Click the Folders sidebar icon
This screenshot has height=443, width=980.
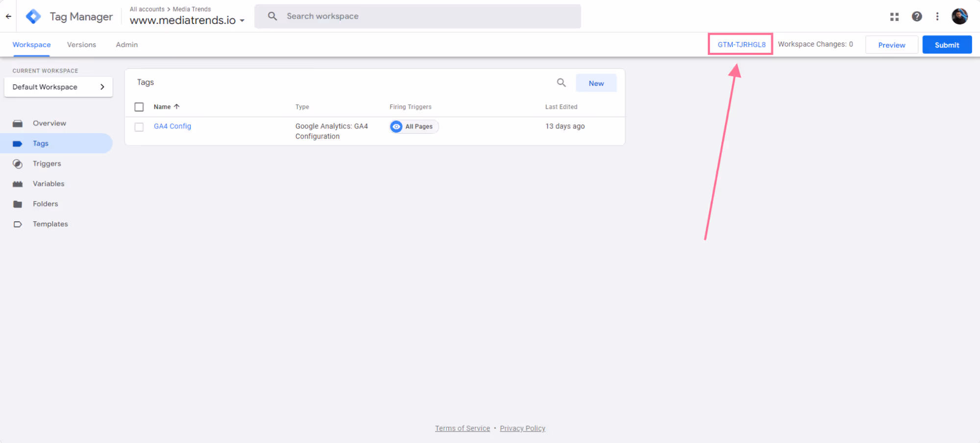point(18,204)
